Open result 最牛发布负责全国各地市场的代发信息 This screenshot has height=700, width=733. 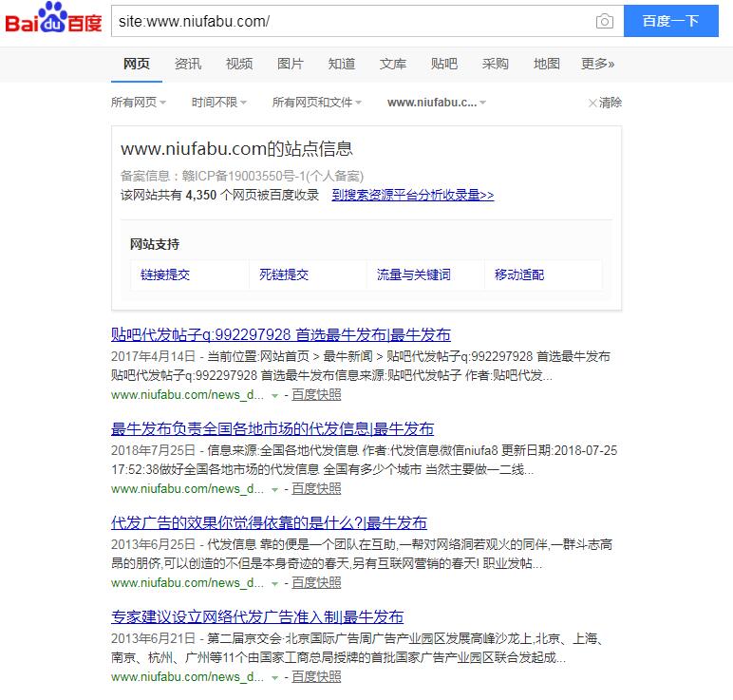coord(273,428)
